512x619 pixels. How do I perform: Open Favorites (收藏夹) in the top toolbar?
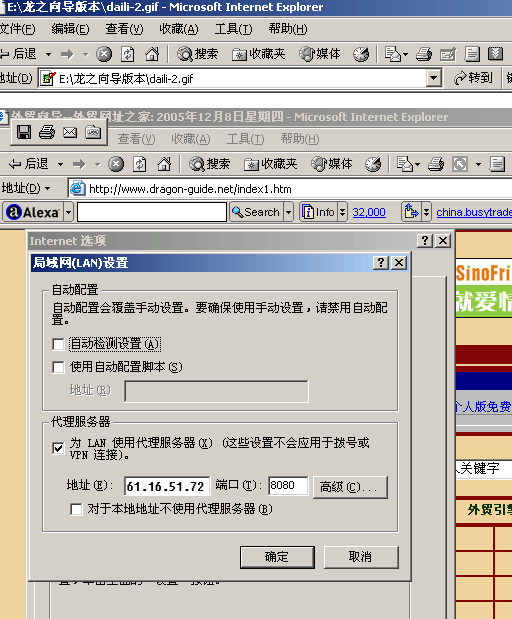click(259, 54)
